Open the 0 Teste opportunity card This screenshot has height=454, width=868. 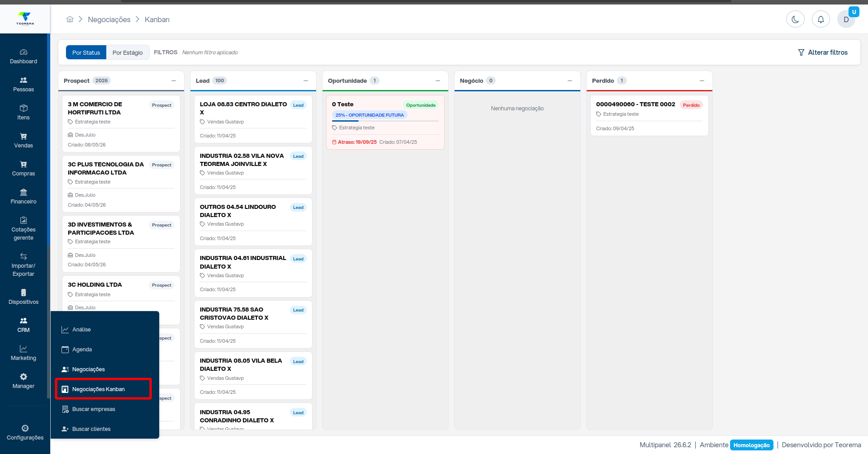(x=385, y=122)
